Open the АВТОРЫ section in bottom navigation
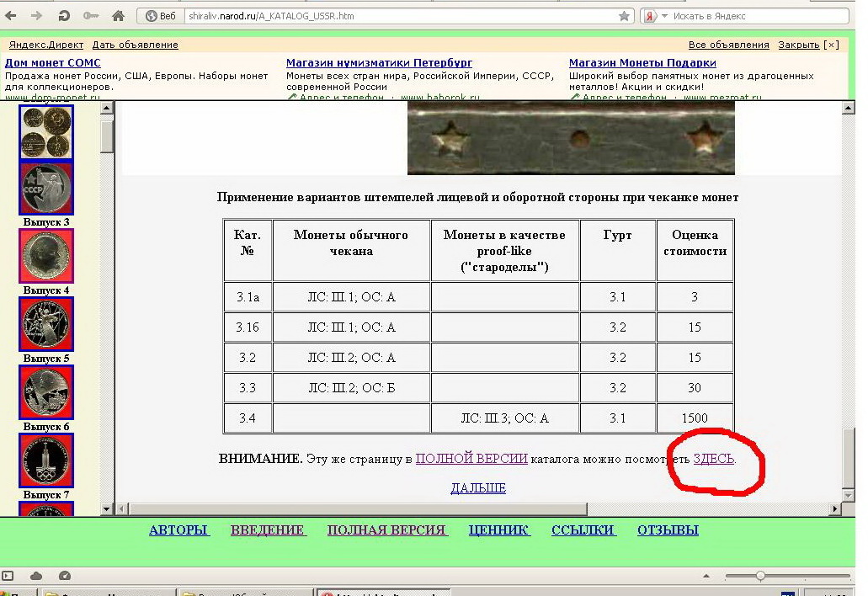868x596 pixels. tap(178, 529)
